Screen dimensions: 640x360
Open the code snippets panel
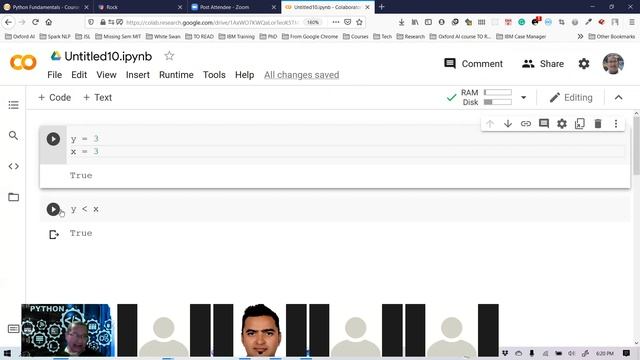click(13, 166)
